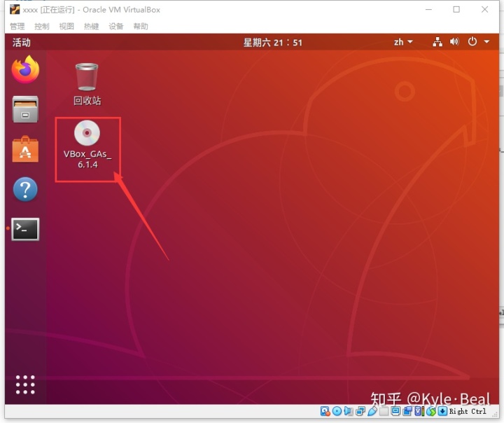Click the virtualization features V chip icon
Image resolution: width=504 pixels, height=423 pixels.
[x=419, y=411]
